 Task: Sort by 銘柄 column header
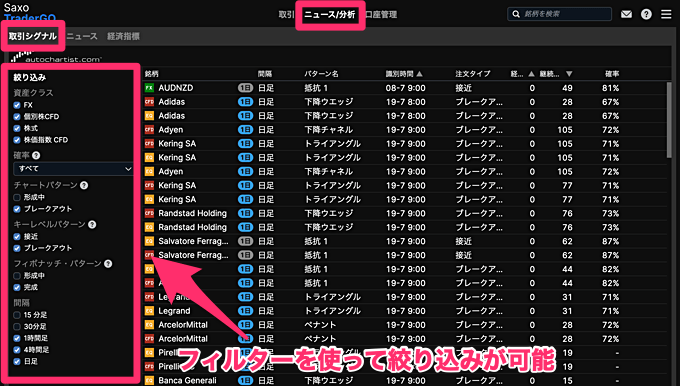click(x=152, y=74)
